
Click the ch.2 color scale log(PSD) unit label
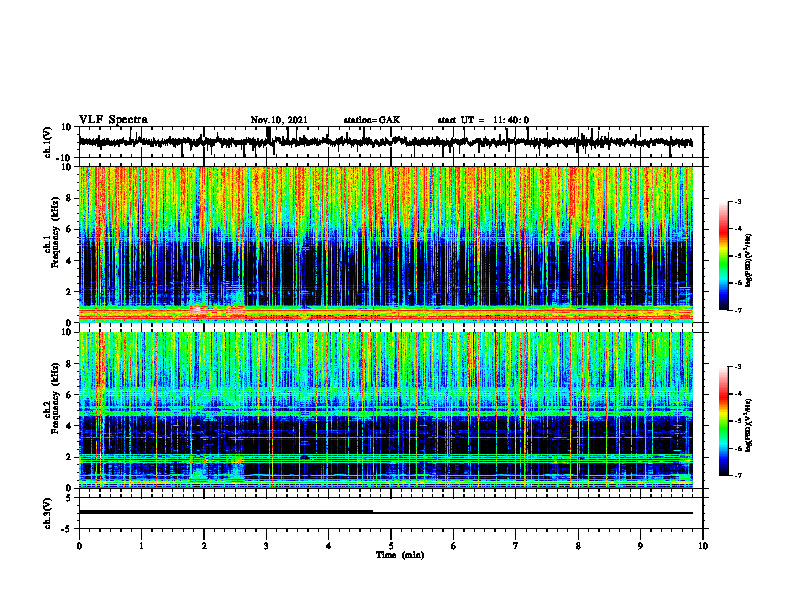(x=749, y=426)
